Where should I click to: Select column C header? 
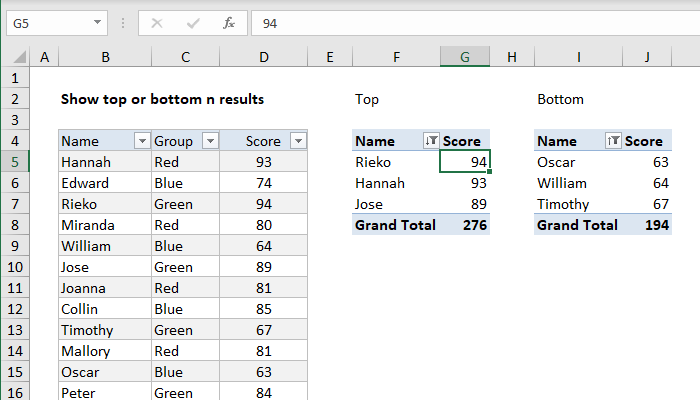186,57
